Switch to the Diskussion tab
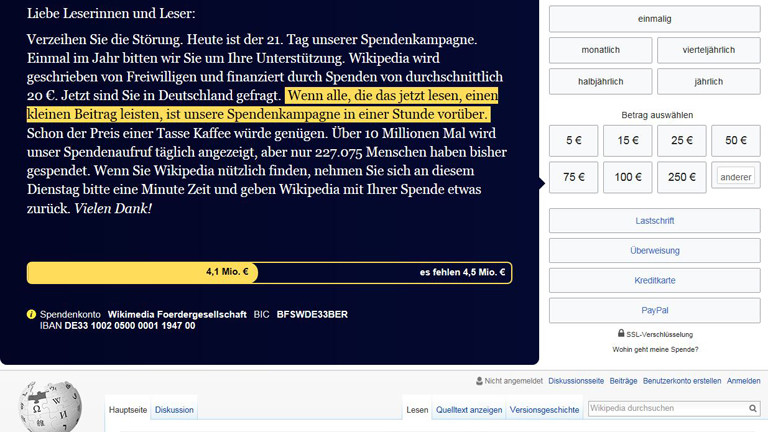768x432 pixels. [174, 410]
